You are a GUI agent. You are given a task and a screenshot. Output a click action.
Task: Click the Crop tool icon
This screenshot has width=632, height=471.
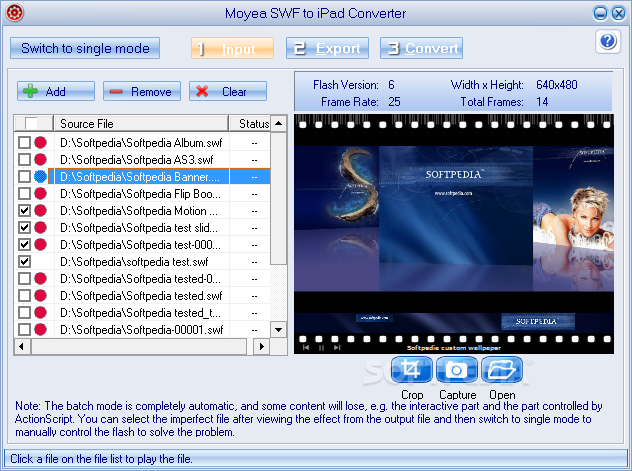(x=411, y=369)
